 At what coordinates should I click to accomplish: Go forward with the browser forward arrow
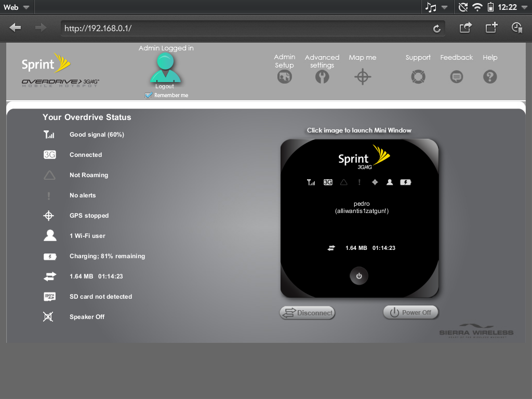click(x=41, y=28)
